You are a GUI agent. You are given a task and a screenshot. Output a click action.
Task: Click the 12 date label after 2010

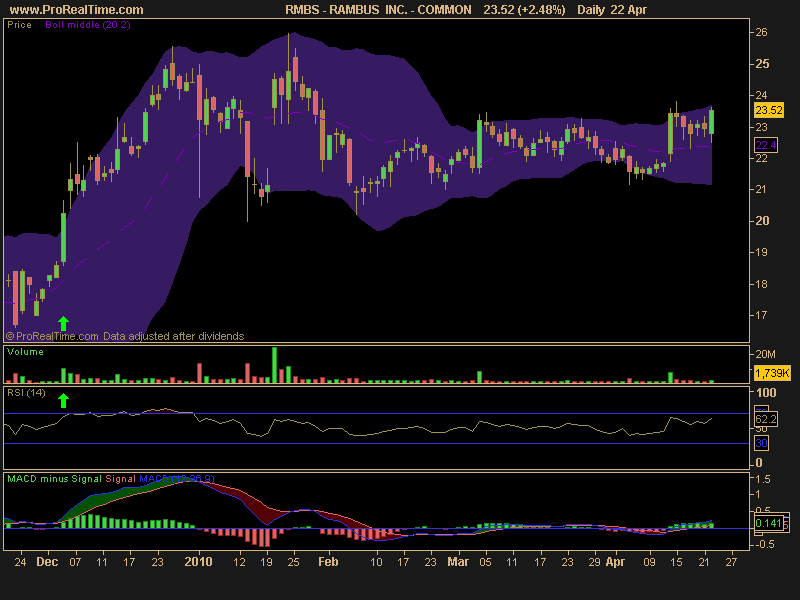[x=239, y=562]
